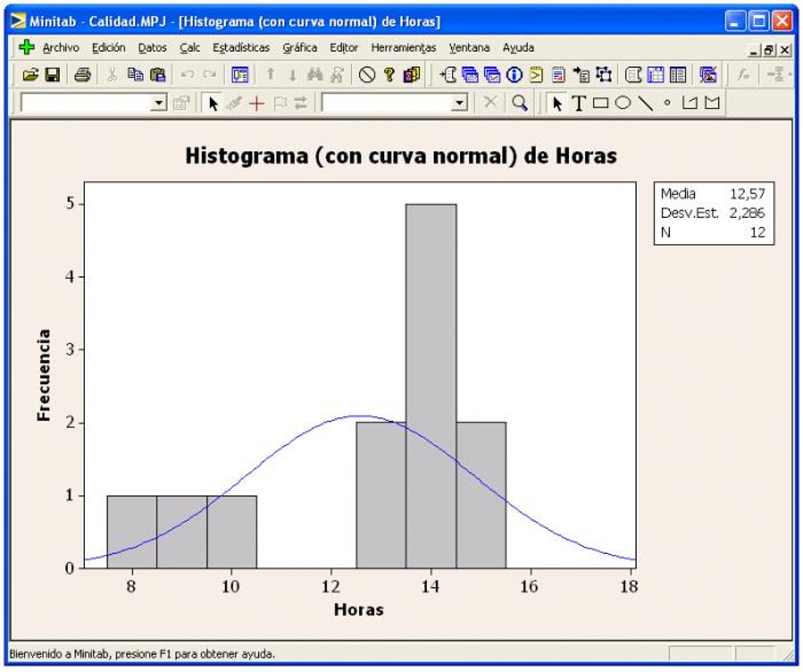Open the Editor menu
The image size is (803, 672).
coord(343,47)
